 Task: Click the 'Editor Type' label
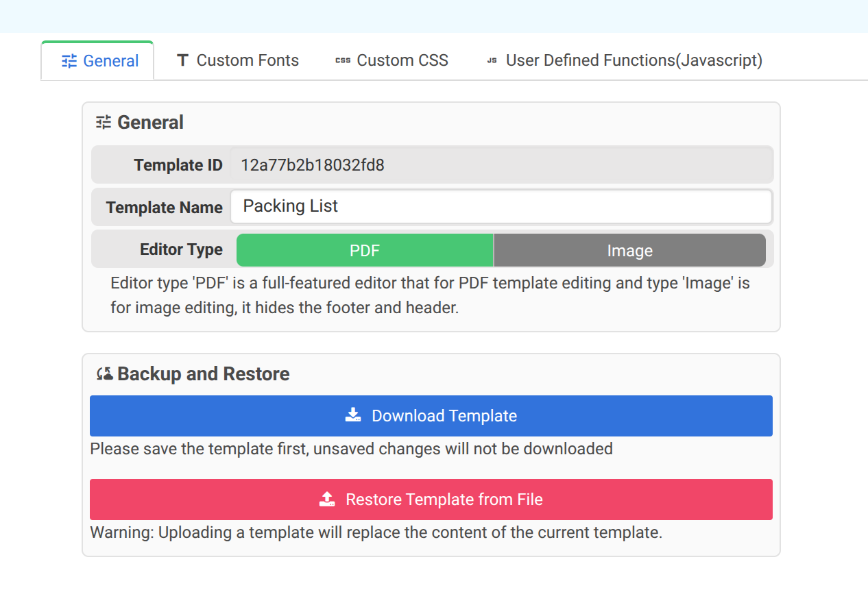tap(181, 249)
